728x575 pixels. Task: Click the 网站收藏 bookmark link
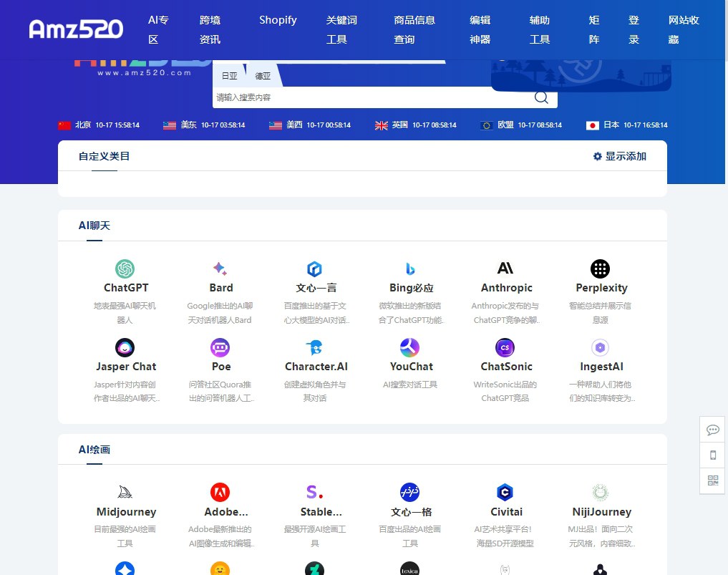(684, 30)
